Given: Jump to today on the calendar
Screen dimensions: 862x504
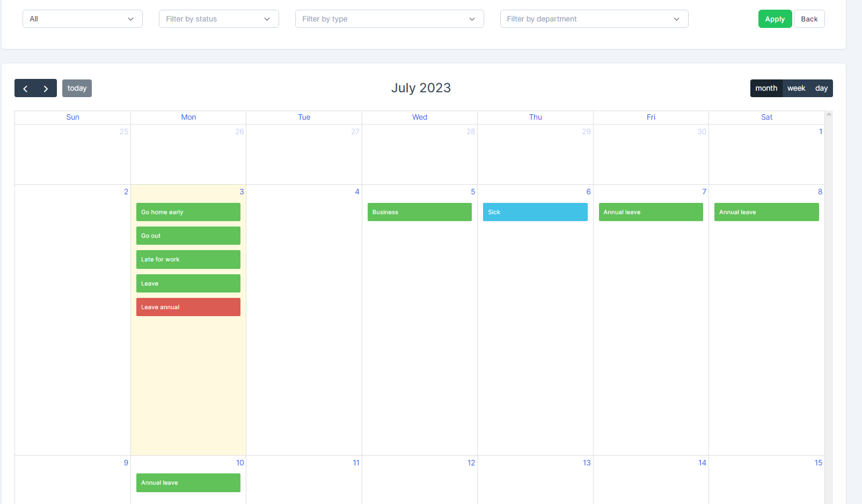Looking at the screenshot, I should click(x=77, y=89).
